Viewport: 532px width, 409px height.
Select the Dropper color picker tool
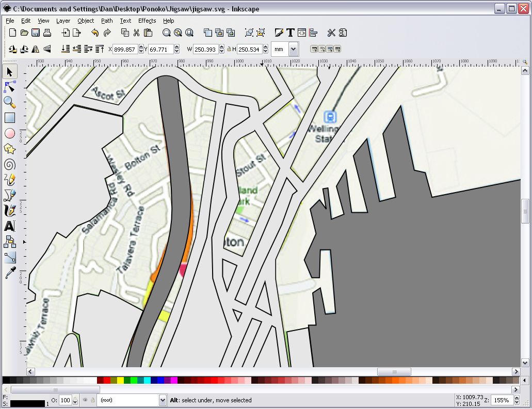(x=10, y=273)
